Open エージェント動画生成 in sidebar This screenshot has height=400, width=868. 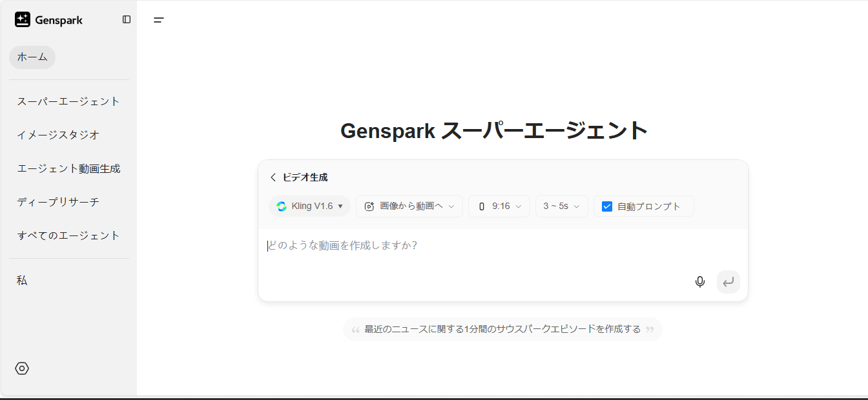point(68,168)
